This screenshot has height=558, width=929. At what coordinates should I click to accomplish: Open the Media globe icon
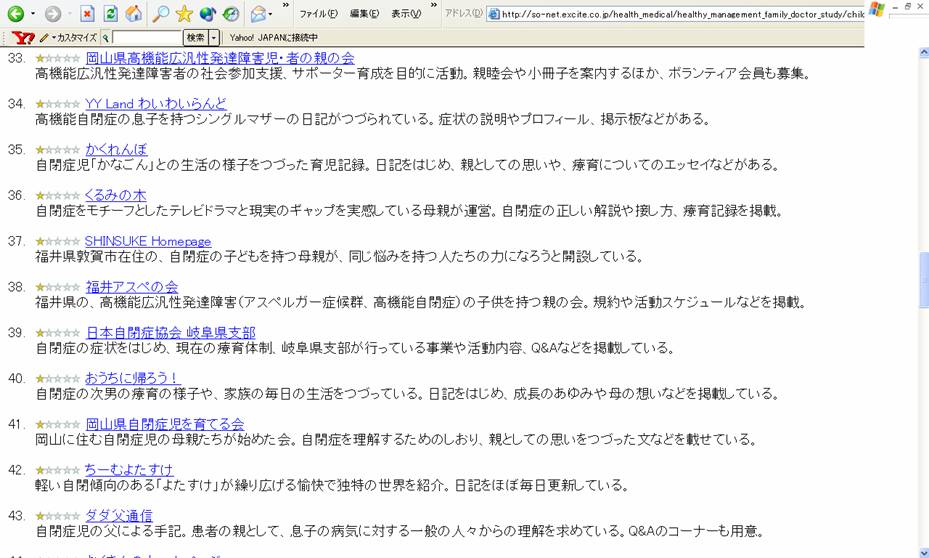click(207, 13)
